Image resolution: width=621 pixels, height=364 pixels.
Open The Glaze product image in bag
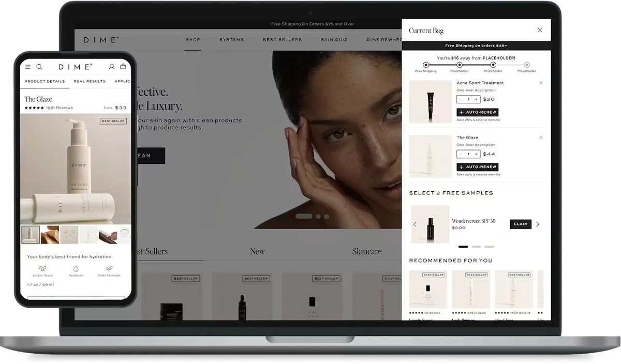point(431,157)
